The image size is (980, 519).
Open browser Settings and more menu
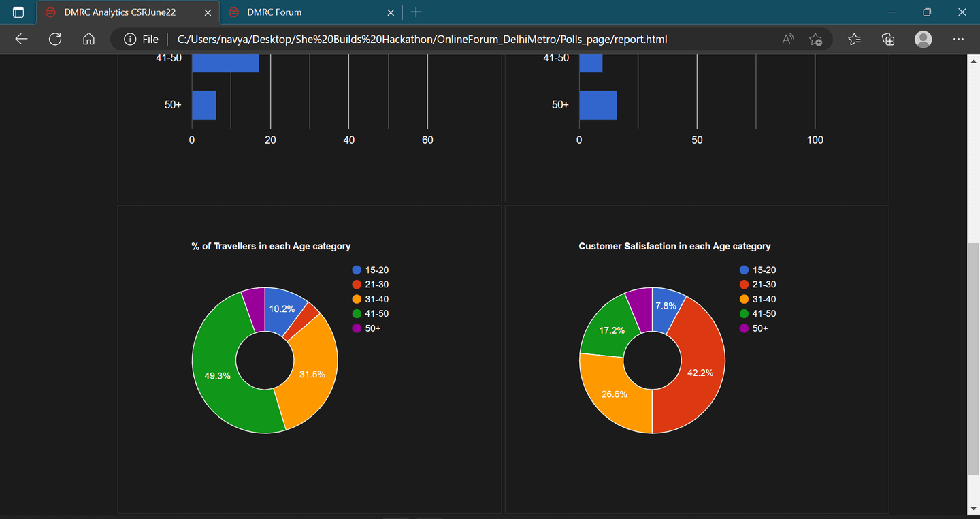tap(959, 40)
